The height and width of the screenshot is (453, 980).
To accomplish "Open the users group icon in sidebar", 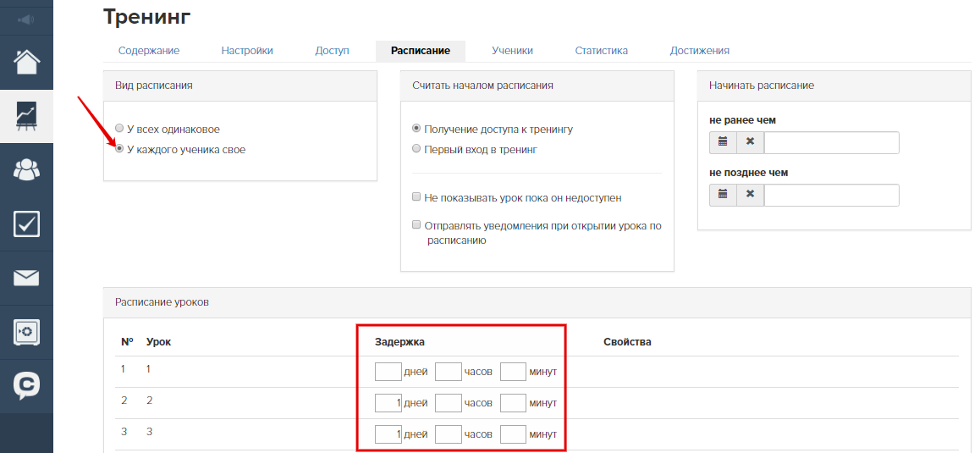I will click(x=26, y=170).
